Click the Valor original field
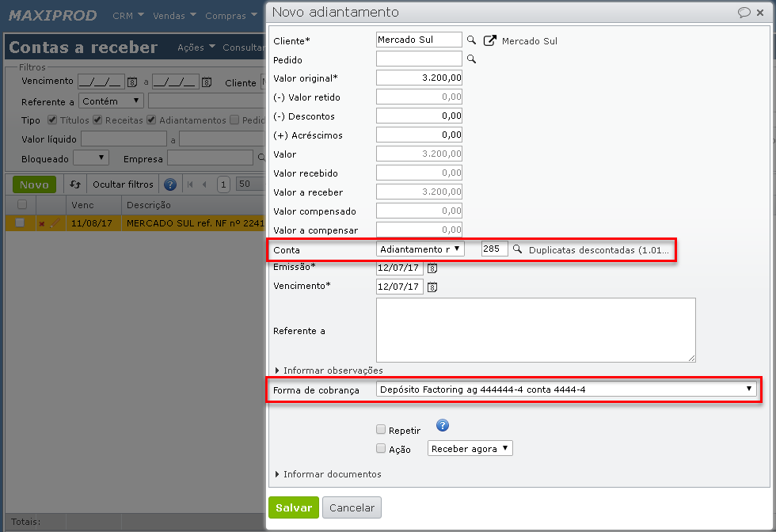Viewport: 776px width, 532px height. click(x=419, y=78)
